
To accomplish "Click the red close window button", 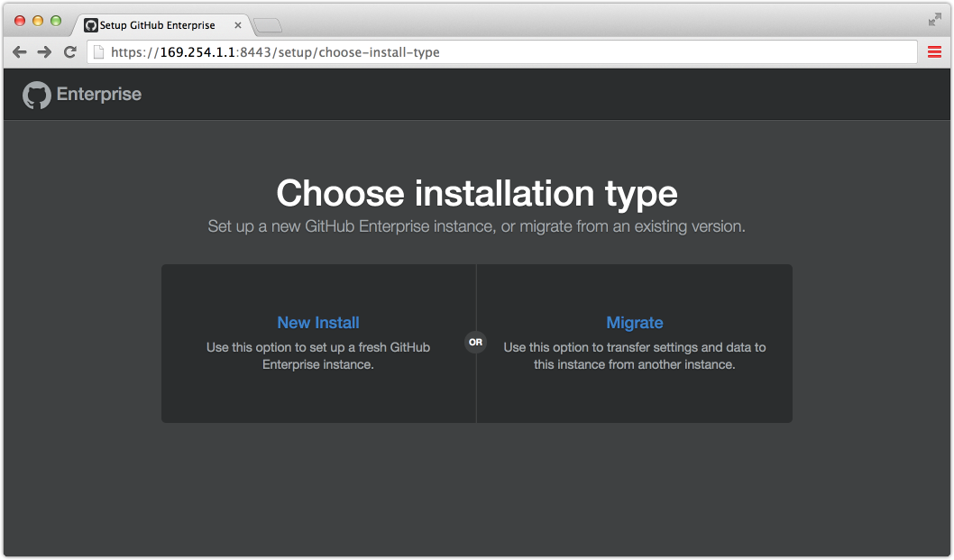I will [x=20, y=21].
